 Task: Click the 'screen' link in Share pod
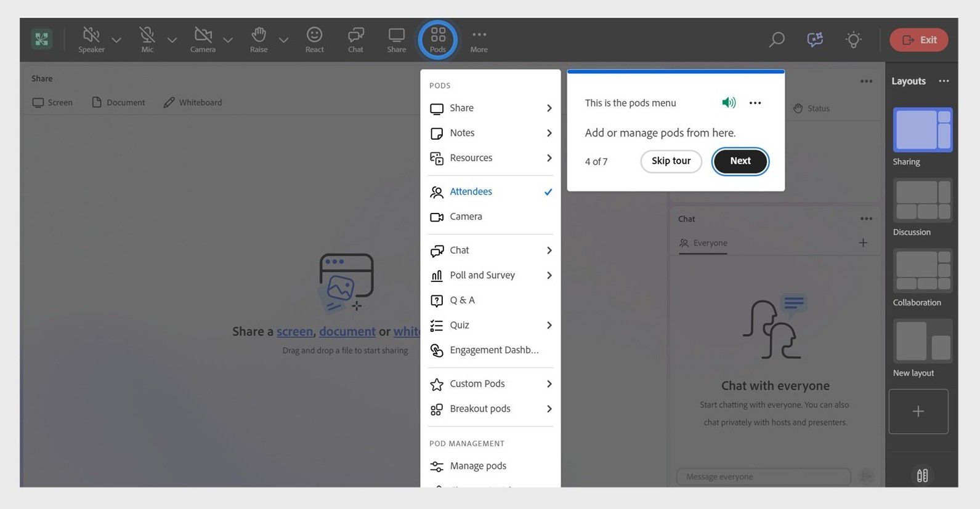pos(294,332)
